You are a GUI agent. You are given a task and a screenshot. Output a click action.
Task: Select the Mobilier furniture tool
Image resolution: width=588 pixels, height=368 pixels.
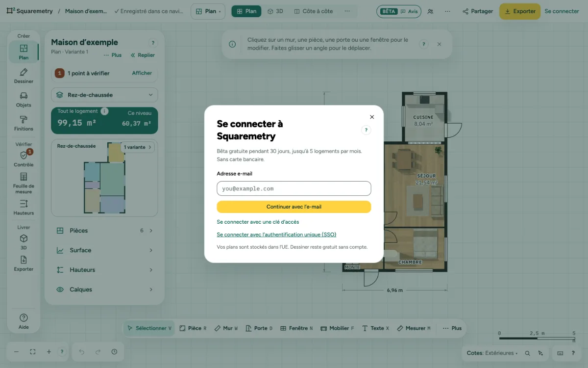(337, 328)
